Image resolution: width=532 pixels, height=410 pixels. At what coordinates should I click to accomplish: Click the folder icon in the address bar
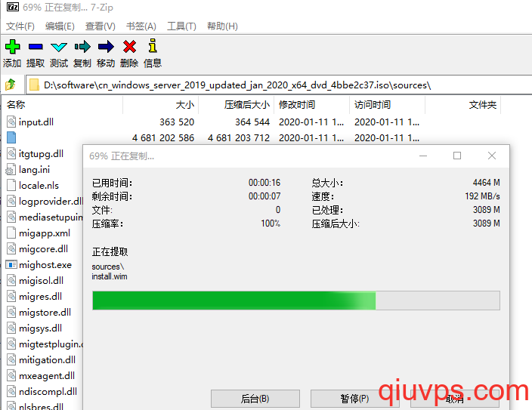pos(34,85)
